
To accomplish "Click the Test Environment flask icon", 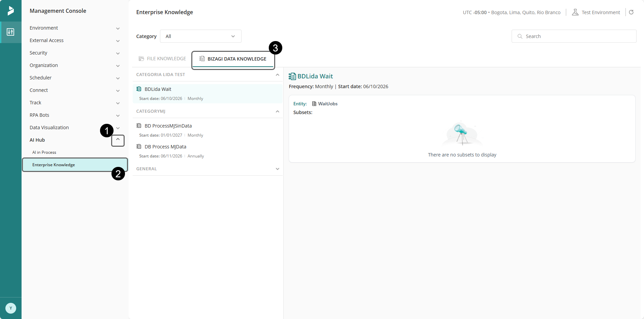I will click(575, 12).
